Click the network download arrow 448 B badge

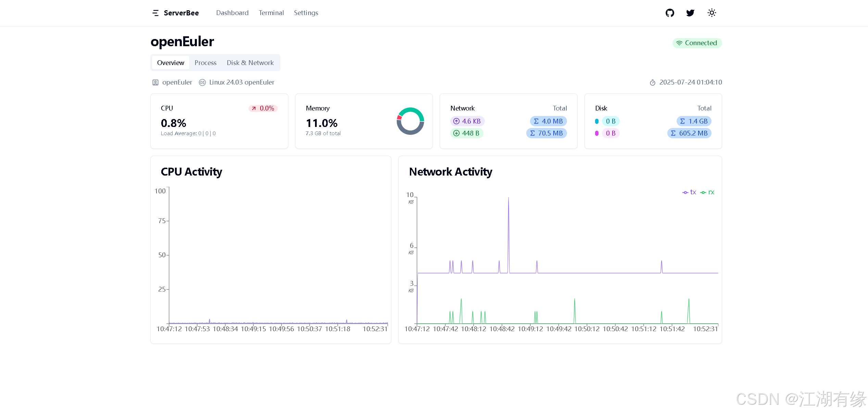(x=467, y=133)
